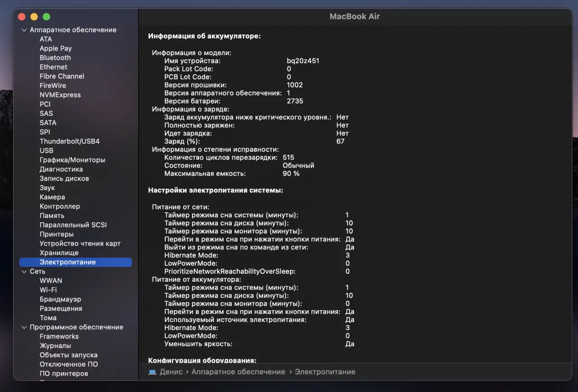Open Запись дисков entry

64,178
